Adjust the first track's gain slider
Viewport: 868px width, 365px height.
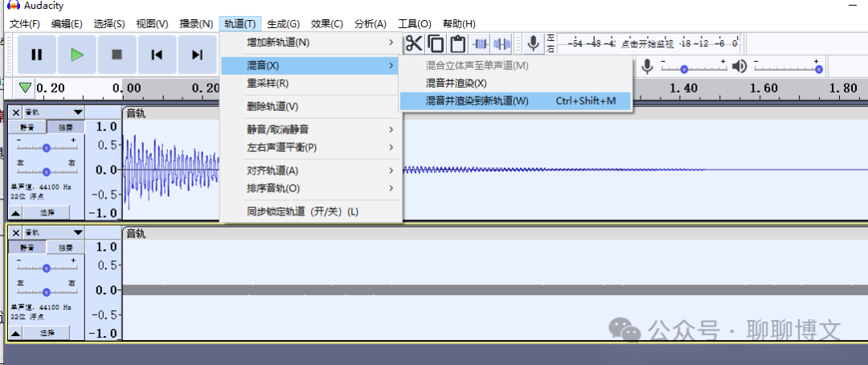[47, 147]
